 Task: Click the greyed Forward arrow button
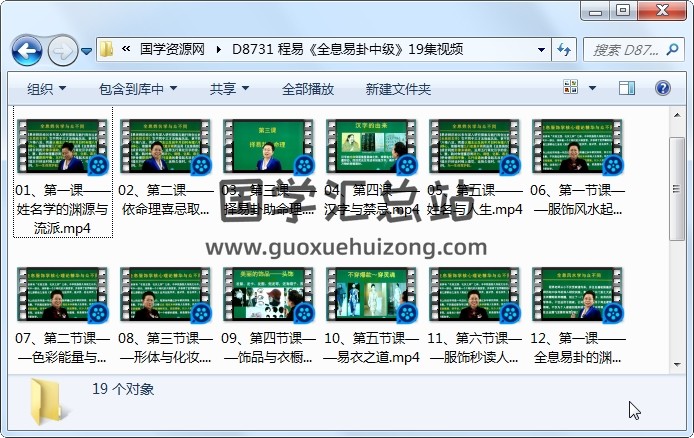[x=62, y=51]
